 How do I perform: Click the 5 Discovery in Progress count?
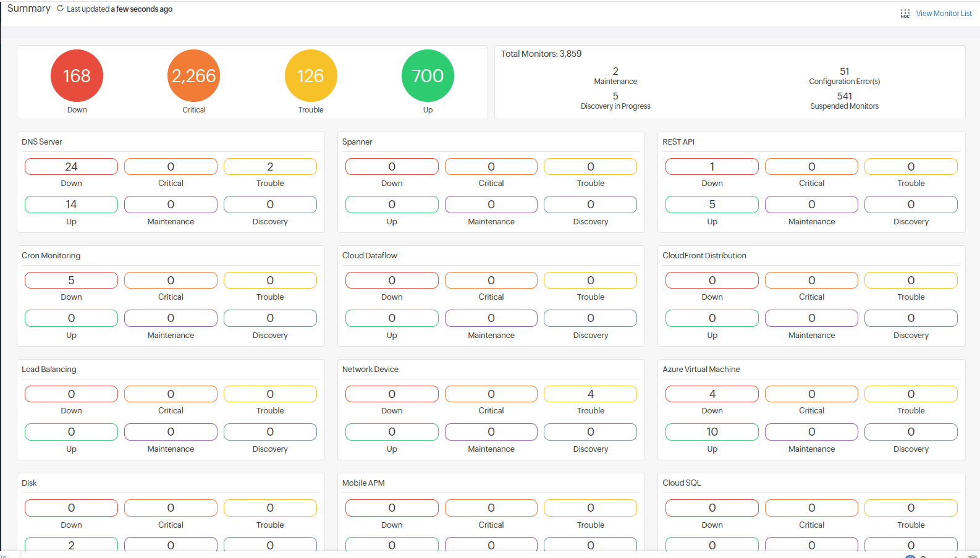(x=615, y=96)
